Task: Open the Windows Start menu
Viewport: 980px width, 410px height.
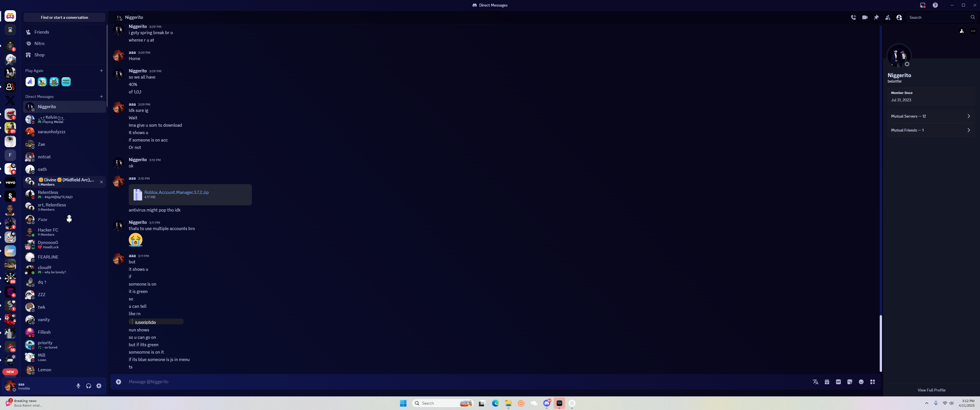Action: [403, 403]
